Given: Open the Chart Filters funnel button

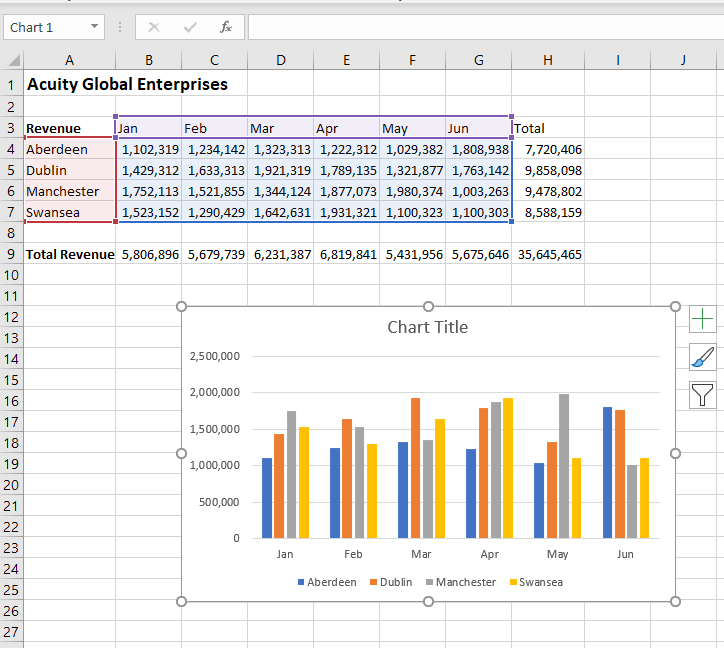Looking at the screenshot, I should click(702, 395).
